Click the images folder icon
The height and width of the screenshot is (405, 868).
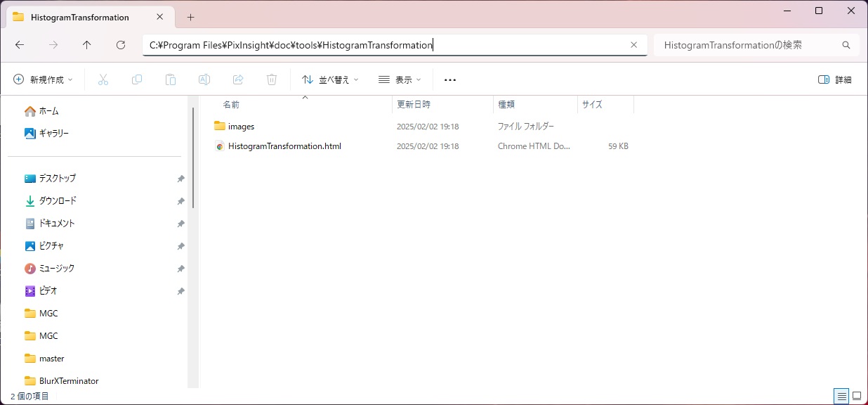click(220, 127)
